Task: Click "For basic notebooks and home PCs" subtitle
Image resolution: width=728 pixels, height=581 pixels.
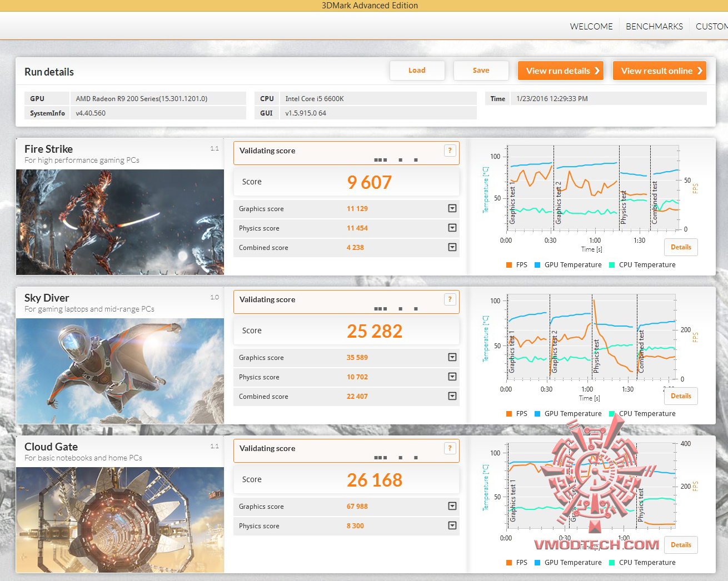Action: (83, 458)
